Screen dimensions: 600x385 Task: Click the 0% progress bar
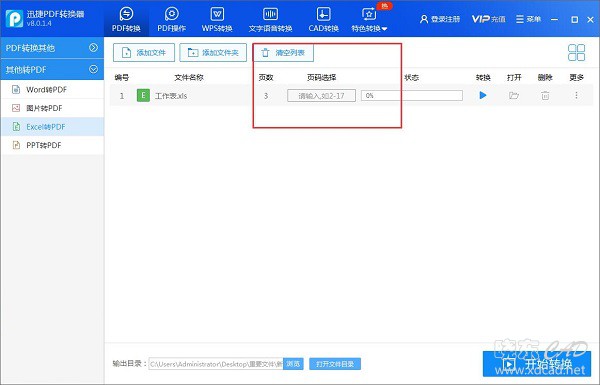point(412,96)
